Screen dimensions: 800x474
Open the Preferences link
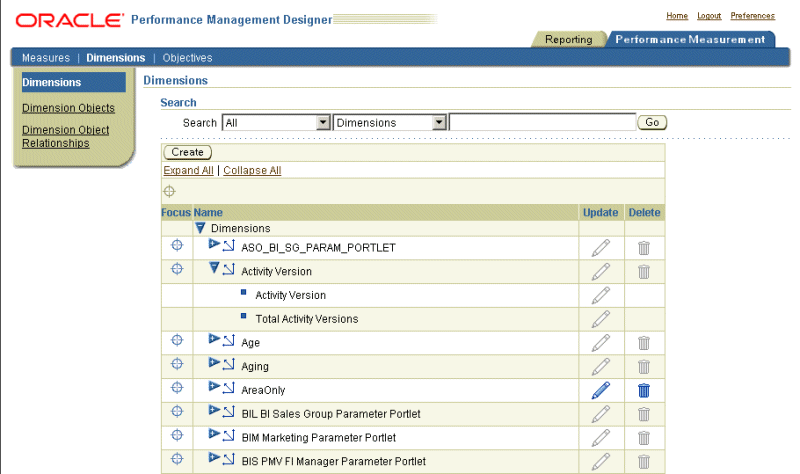point(753,16)
